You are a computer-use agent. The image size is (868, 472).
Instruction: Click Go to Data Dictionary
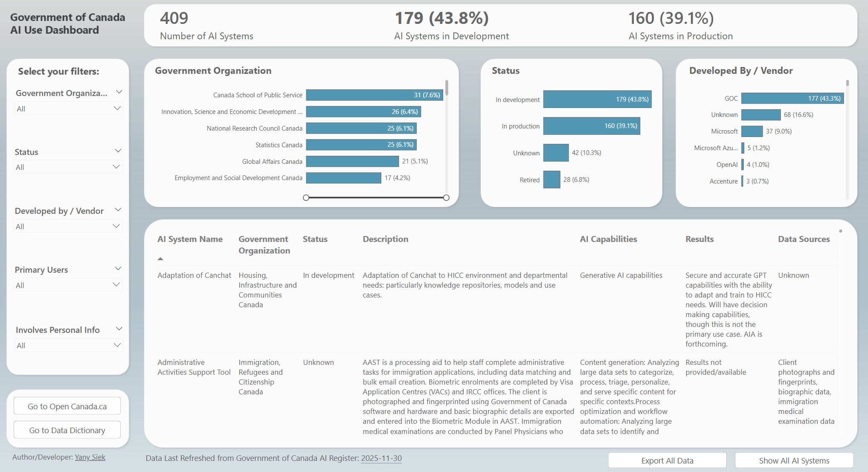(x=67, y=430)
